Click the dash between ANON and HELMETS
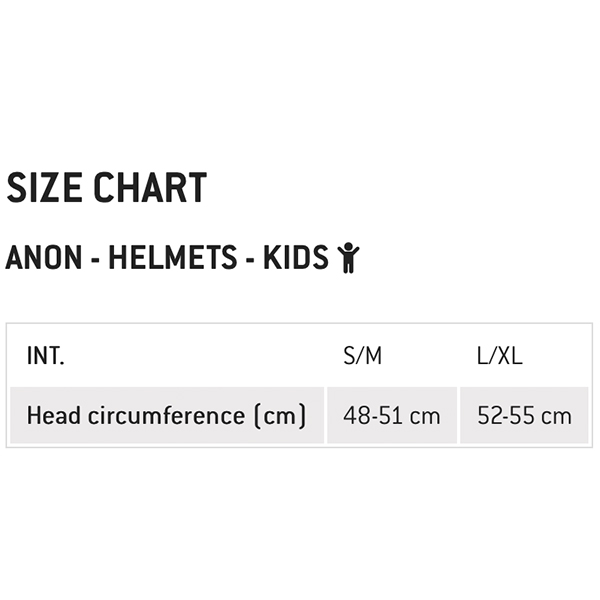The width and height of the screenshot is (600, 600). click(95, 260)
